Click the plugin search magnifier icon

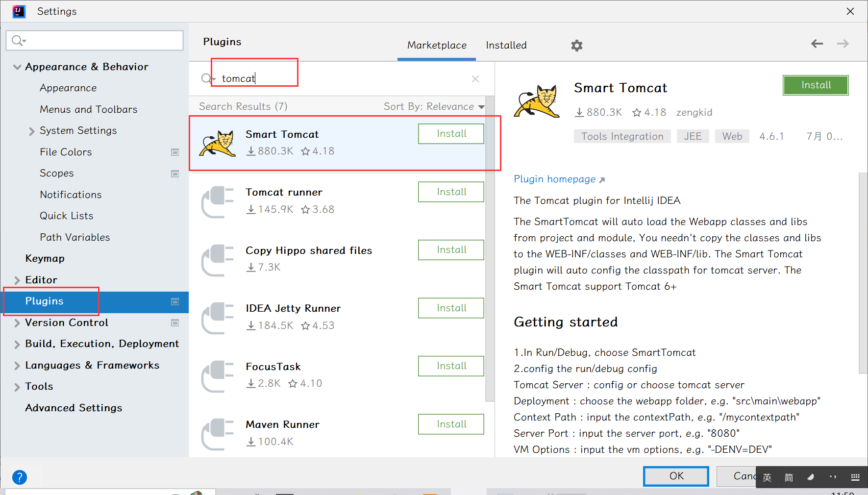point(207,78)
